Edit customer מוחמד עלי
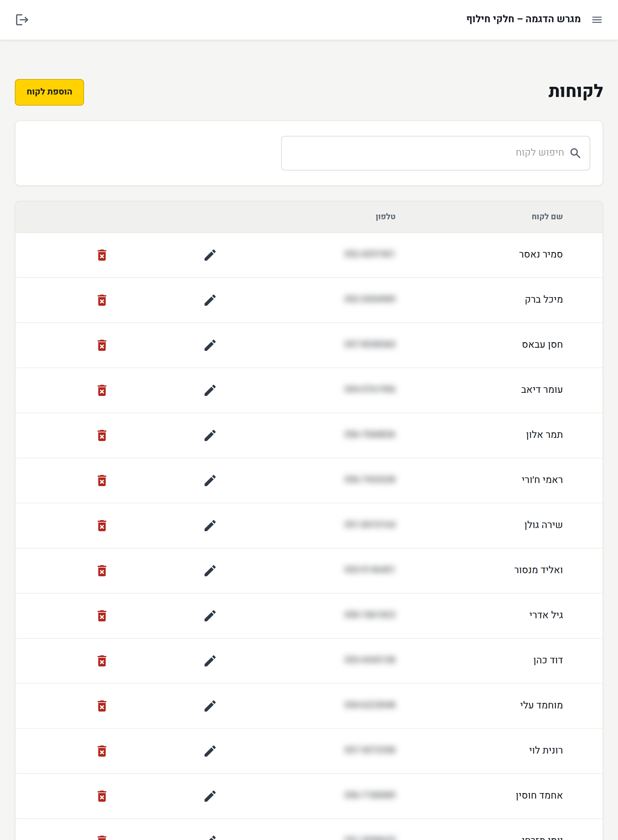 tap(210, 706)
